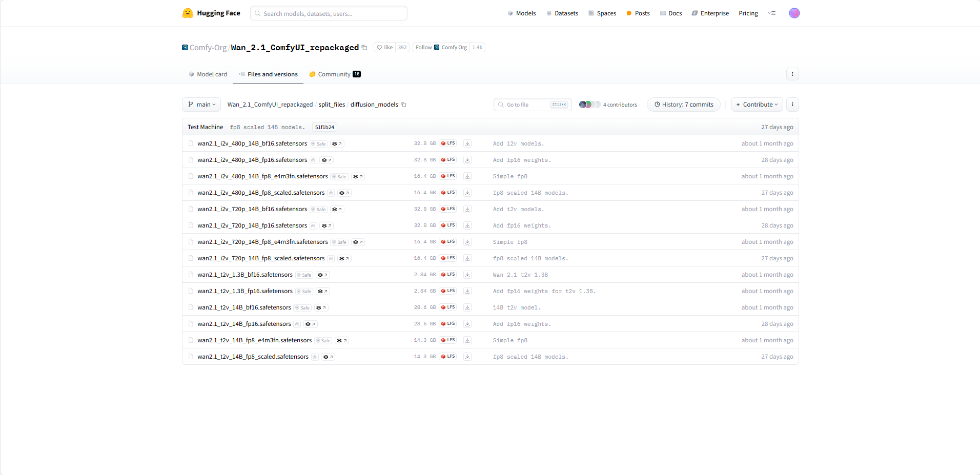Open three-dot menu on the tabs row

click(792, 74)
